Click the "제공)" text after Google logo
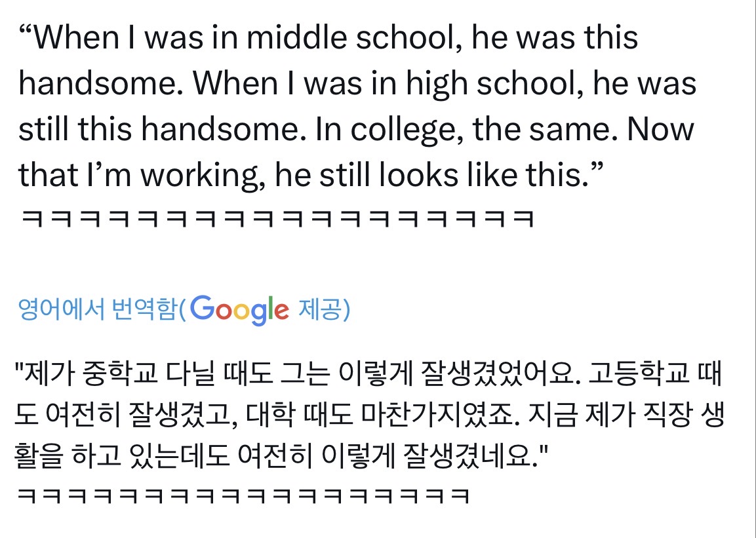This screenshot has height=538, width=756. coord(324,309)
